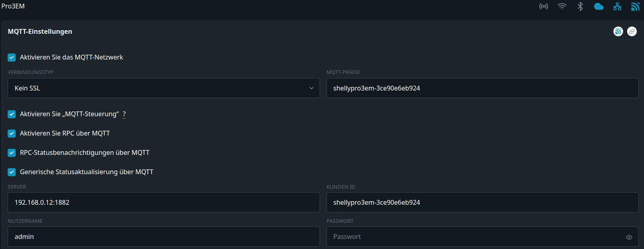The height and width of the screenshot is (249, 644).
Task: Click the MQTT icon in top bar
Action: point(635,6)
